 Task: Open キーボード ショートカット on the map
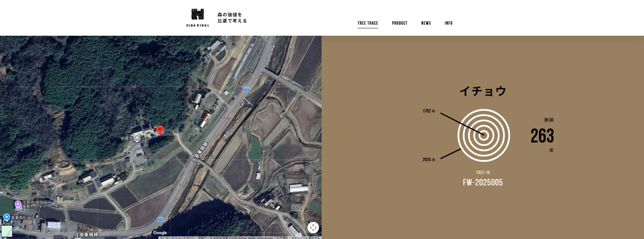(x=177, y=237)
